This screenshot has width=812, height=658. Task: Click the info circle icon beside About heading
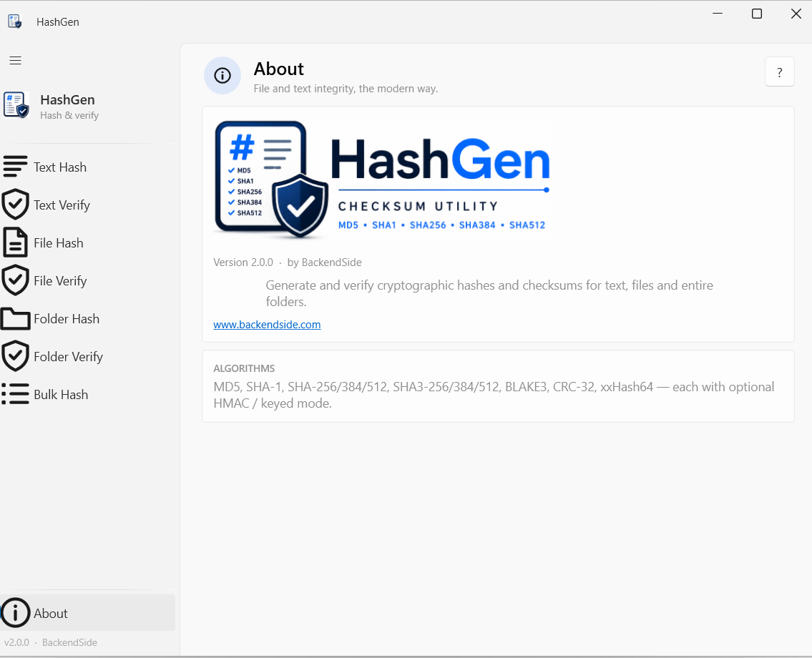[x=222, y=76]
